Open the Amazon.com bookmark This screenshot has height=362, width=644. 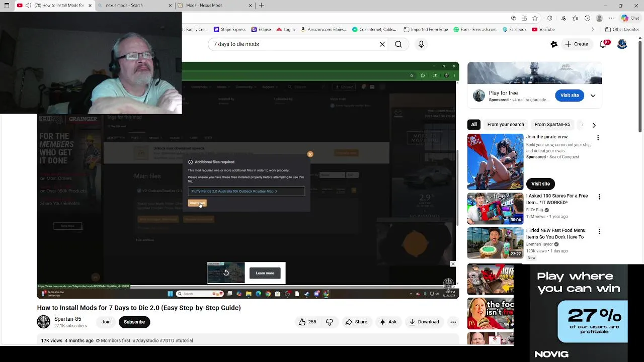(x=324, y=30)
